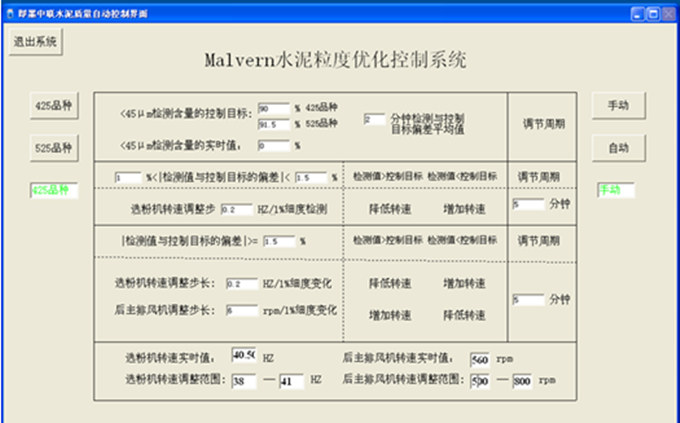This screenshot has height=423, width=680.
Task: Click the <45μm real-time value field
Action: tap(273, 145)
